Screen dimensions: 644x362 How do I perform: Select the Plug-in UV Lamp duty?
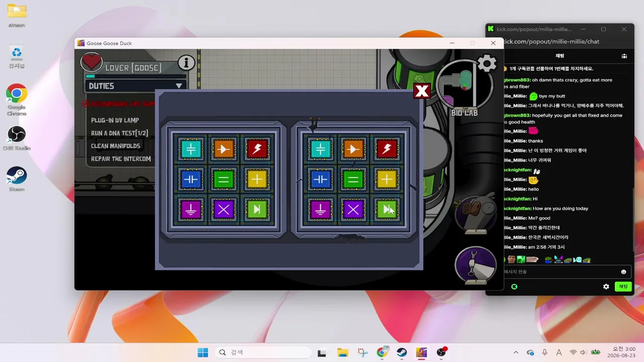point(115,120)
